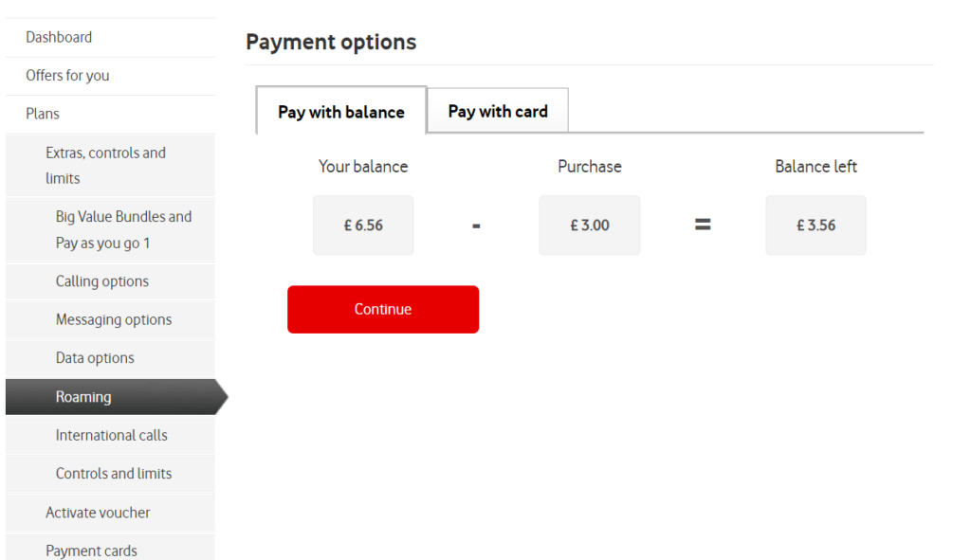Open Activate voucher page
The width and height of the screenshot is (971, 560).
click(98, 512)
